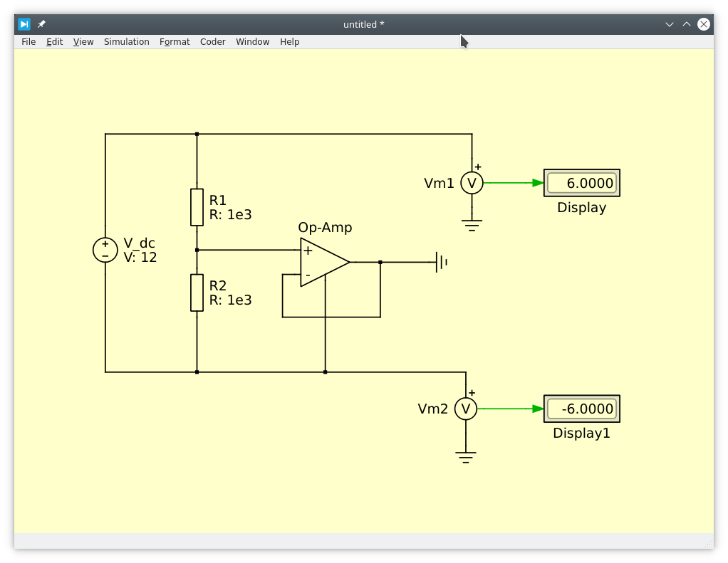Open the File menu
728x563 pixels.
(x=28, y=42)
